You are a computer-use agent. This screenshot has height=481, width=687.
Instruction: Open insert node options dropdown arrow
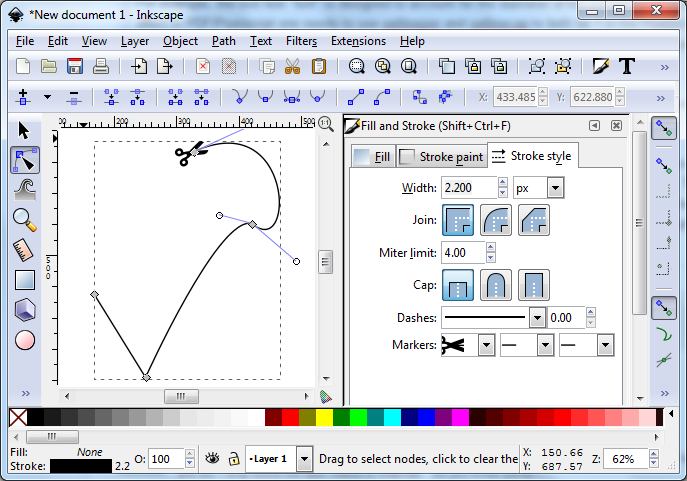(47, 97)
